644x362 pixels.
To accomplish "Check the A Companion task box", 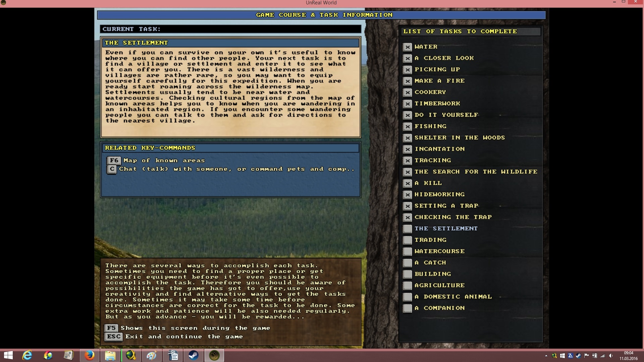I will click(x=407, y=308).
